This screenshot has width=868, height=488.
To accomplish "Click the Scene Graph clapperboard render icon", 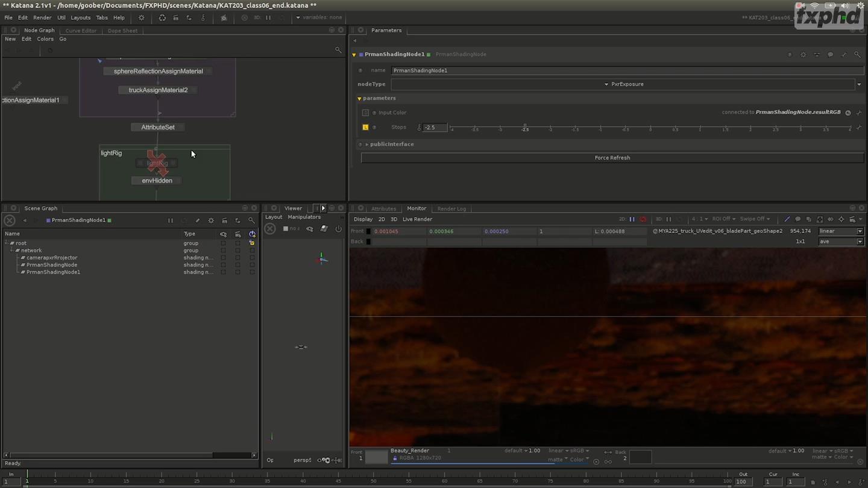I will [x=224, y=221].
